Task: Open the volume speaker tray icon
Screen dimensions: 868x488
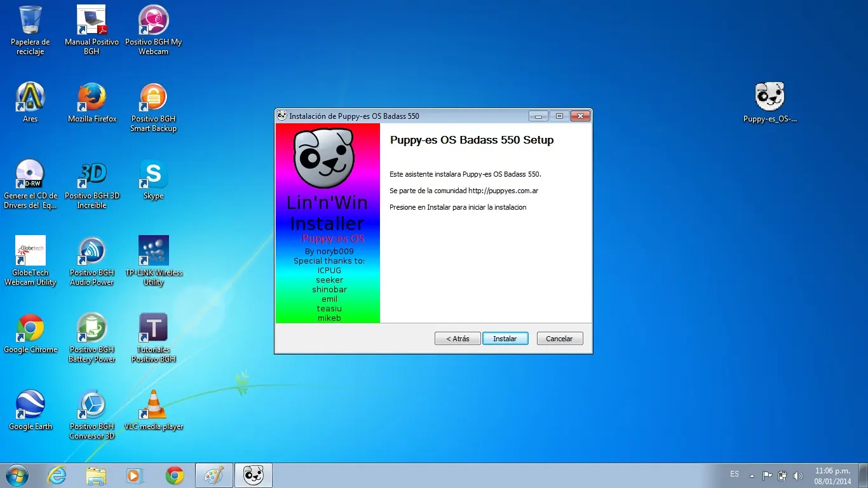Action: click(797, 475)
